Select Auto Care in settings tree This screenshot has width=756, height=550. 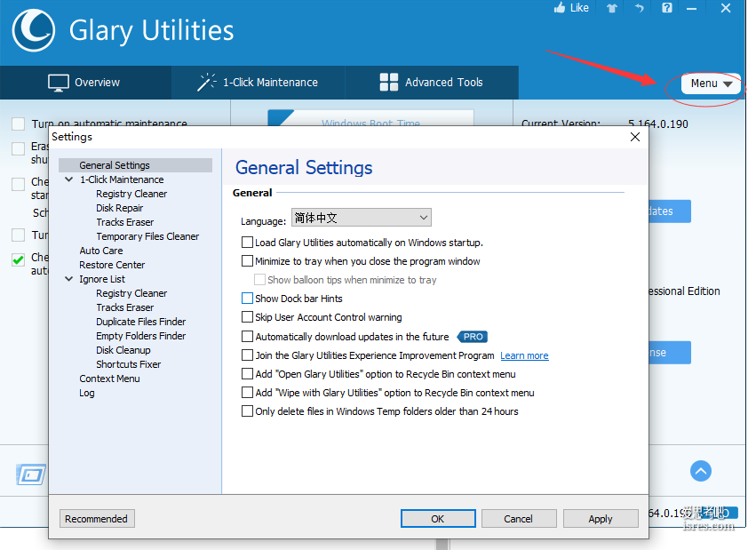click(x=101, y=251)
